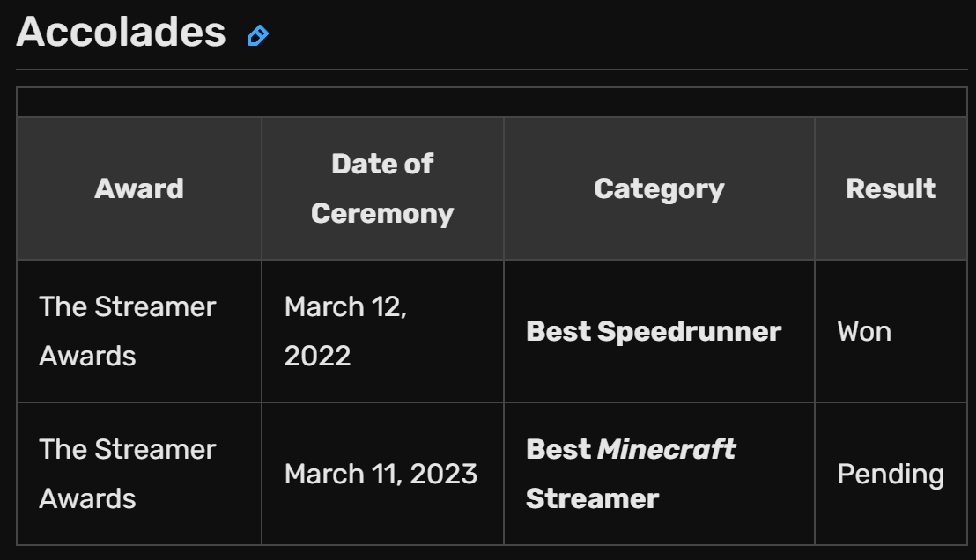976x560 pixels.
Task: Click the divider line under the Accolades heading
Action: (492, 70)
